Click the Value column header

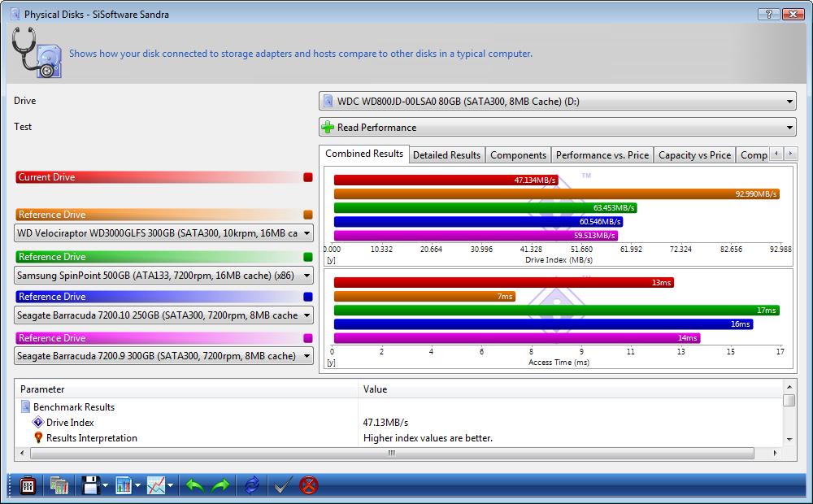[x=571, y=389]
